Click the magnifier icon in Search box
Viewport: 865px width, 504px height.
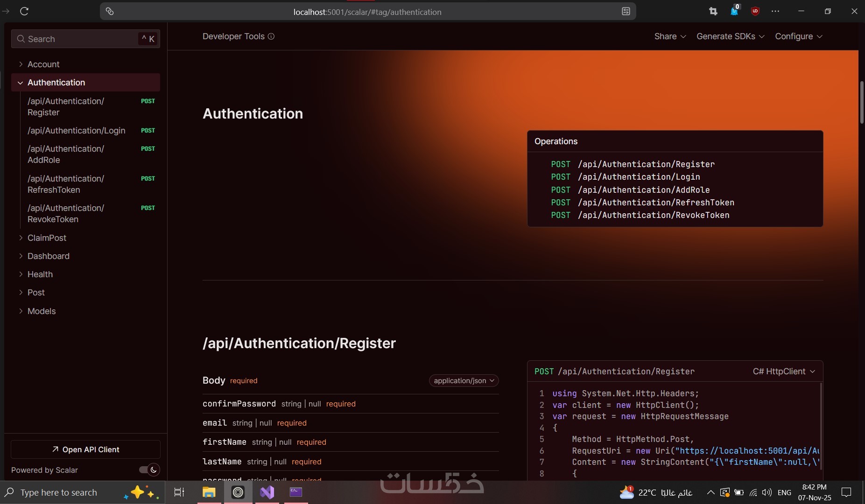click(21, 39)
